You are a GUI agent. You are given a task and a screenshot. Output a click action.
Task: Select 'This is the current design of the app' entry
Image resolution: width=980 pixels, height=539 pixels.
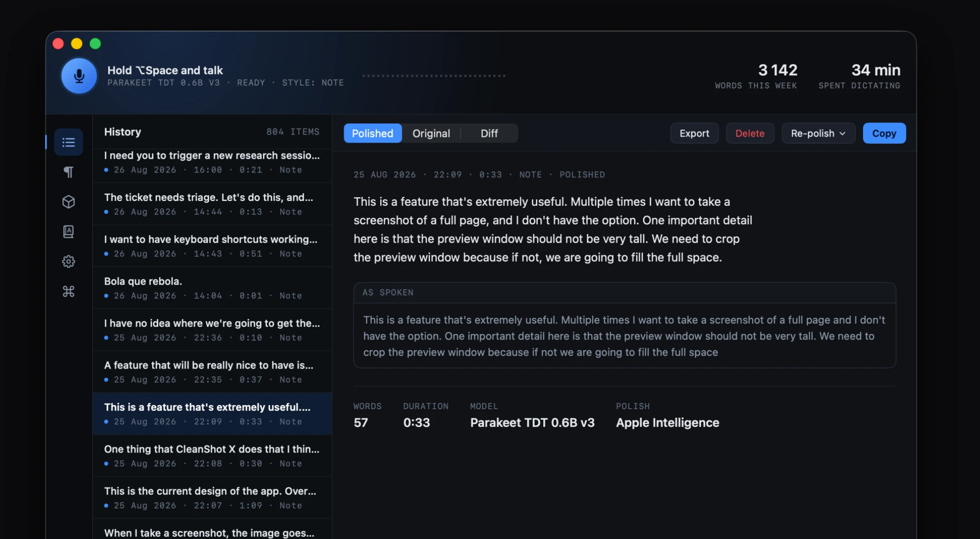tap(212, 498)
